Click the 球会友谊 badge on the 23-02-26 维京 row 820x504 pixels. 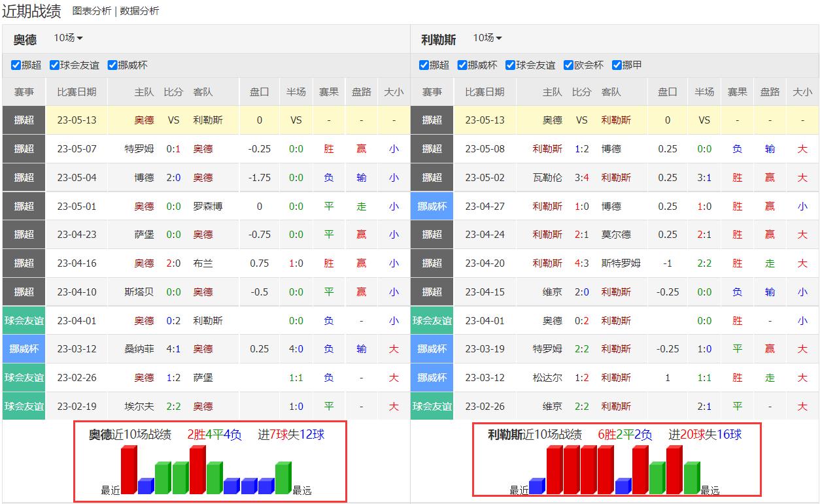pyautogui.click(x=432, y=406)
